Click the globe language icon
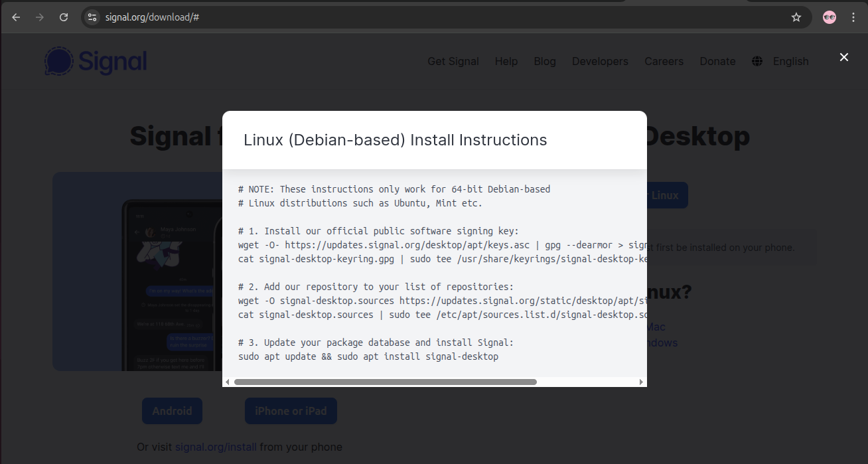This screenshot has height=464, width=868. (x=757, y=61)
